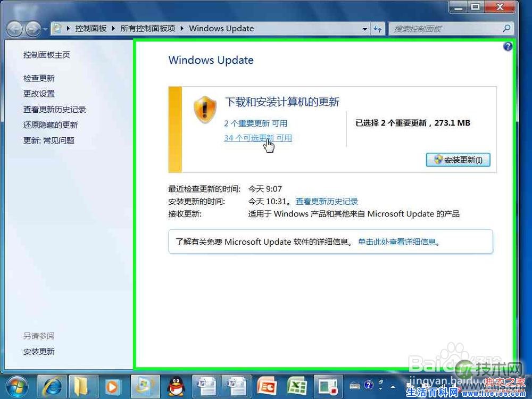Viewport: 532px width, 399px height.
Task: Open the address bar history dropdown arrow
Action: click(365, 29)
